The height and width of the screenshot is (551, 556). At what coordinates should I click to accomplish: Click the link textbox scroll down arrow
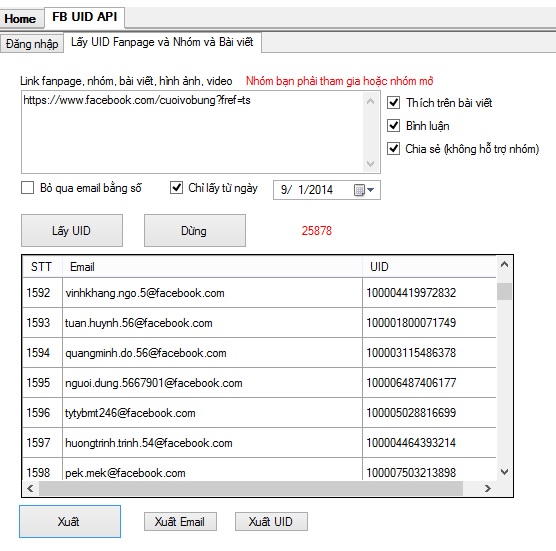pos(371,164)
